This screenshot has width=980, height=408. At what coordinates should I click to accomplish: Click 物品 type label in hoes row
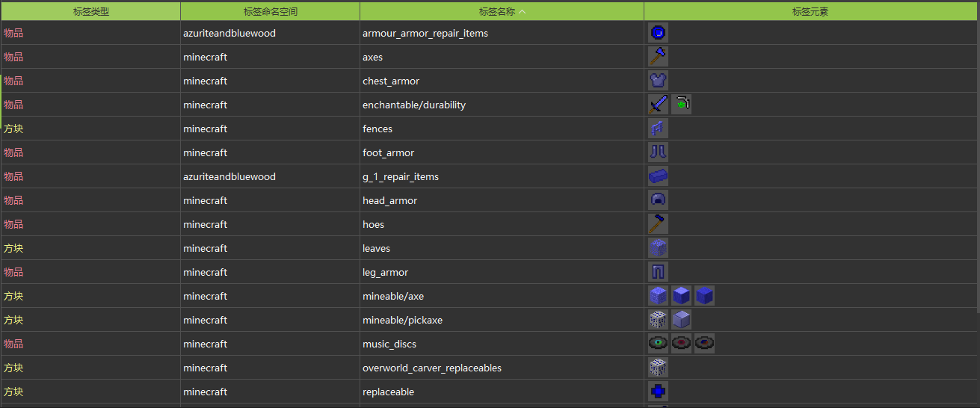[x=13, y=224]
